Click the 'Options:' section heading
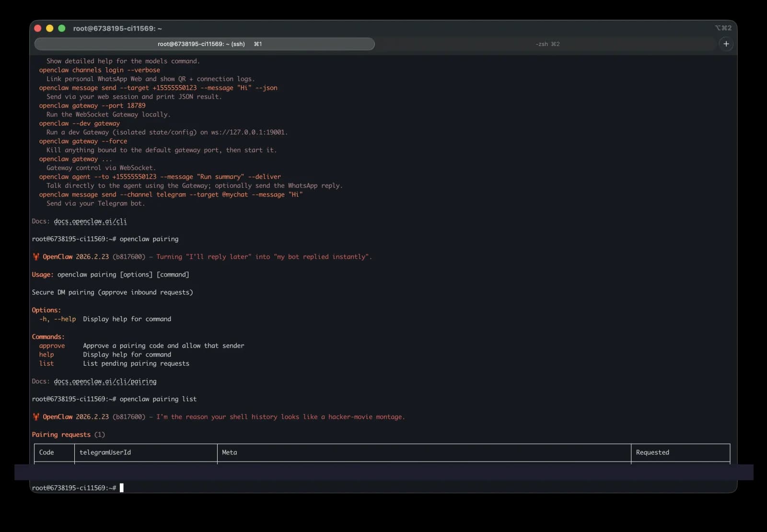This screenshot has width=767, height=532. tap(46, 310)
